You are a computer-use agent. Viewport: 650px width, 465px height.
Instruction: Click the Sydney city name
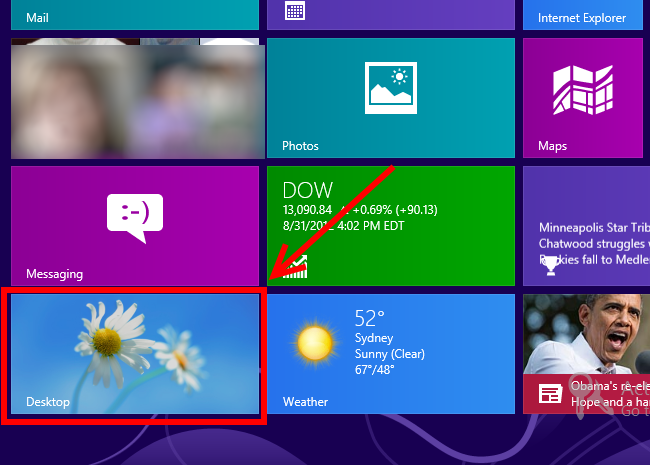[x=374, y=338]
